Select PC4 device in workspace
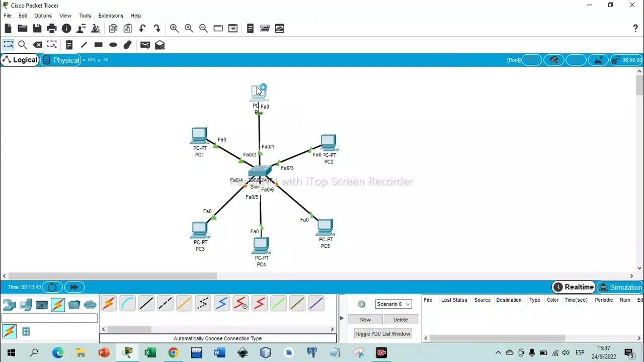This screenshot has height=362, width=644. pyautogui.click(x=261, y=246)
